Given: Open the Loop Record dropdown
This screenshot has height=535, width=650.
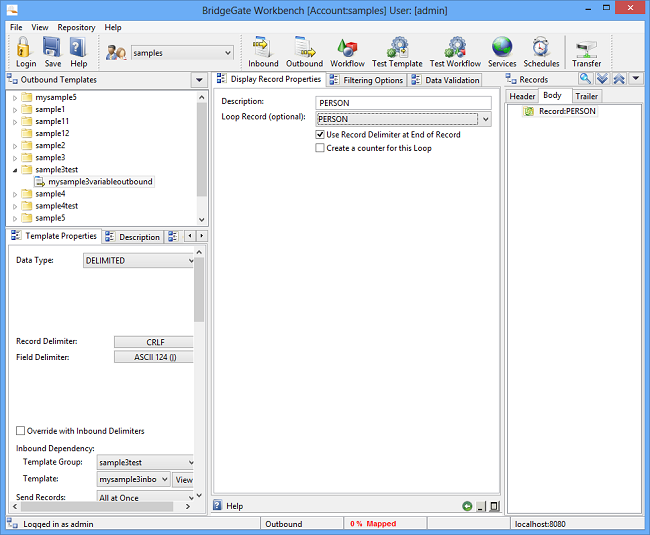Looking at the screenshot, I should [485, 119].
